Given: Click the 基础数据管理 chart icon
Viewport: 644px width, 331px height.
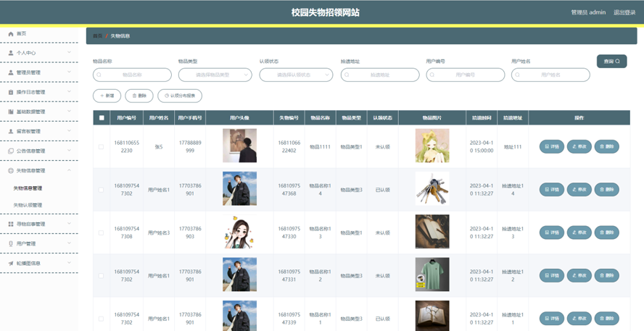Looking at the screenshot, I should [x=11, y=112].
